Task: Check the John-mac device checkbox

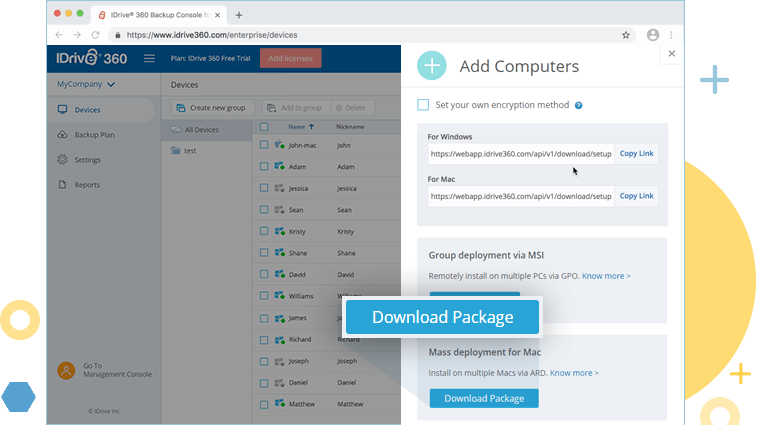Action: 264,144
